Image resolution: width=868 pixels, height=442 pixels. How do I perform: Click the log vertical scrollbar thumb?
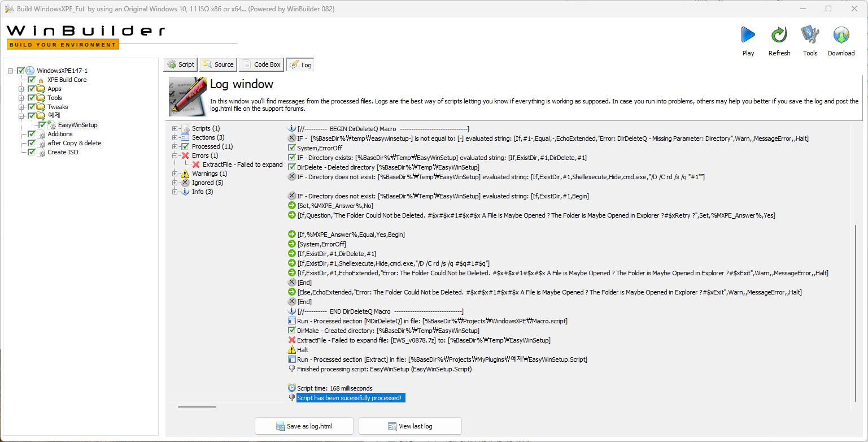[856, 314]
